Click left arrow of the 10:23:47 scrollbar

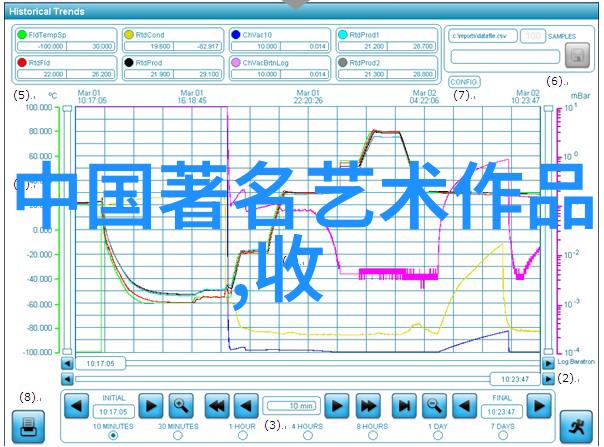click(x=67, y=380)
